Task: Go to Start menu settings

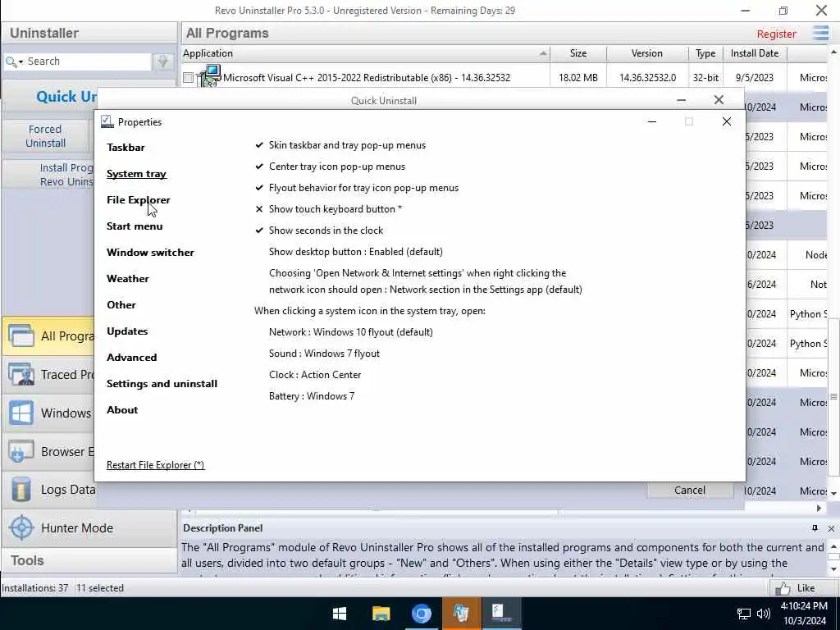Action: pyautogui.click(x=135, y=226)
